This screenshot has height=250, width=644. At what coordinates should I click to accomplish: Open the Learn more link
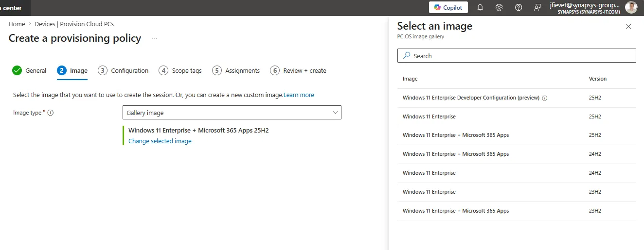pyautogui.click(x=299, y=95)
